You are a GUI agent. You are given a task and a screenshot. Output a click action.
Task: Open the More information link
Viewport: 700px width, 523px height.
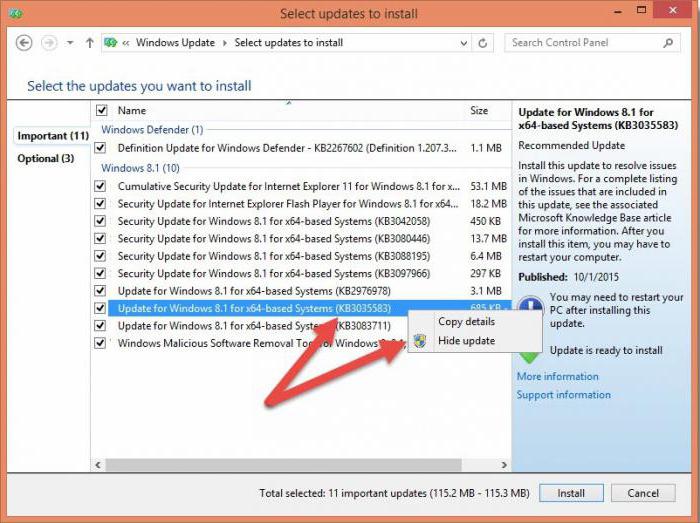[x=558, y=377]
